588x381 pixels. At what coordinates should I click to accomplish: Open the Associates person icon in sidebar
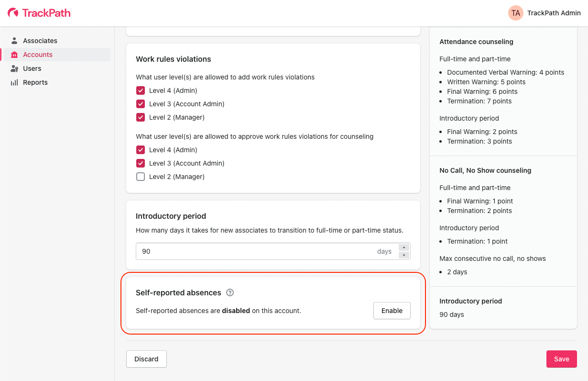15,41
